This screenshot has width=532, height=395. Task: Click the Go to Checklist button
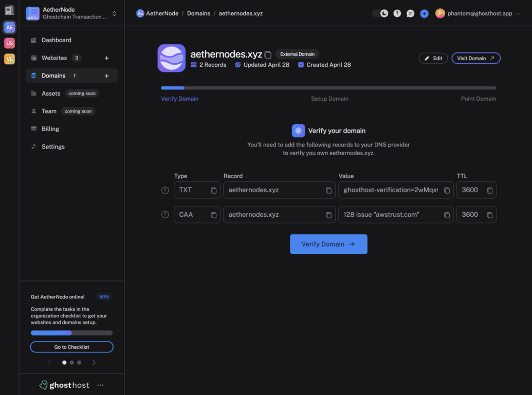71,347
